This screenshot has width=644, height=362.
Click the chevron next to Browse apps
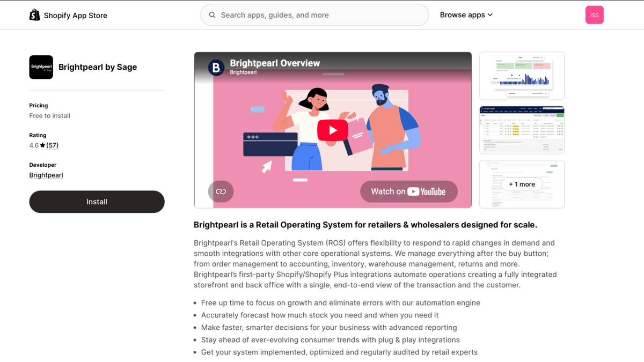click(x=490, y=15)
